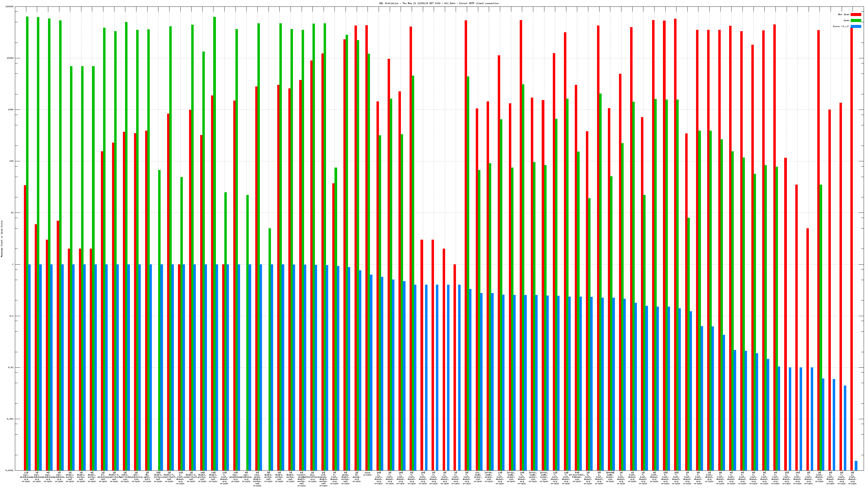This screenshot has width=868, height=488.
Task: Click the bl.spamcop.net x-axis label
Action: (103, 477)
